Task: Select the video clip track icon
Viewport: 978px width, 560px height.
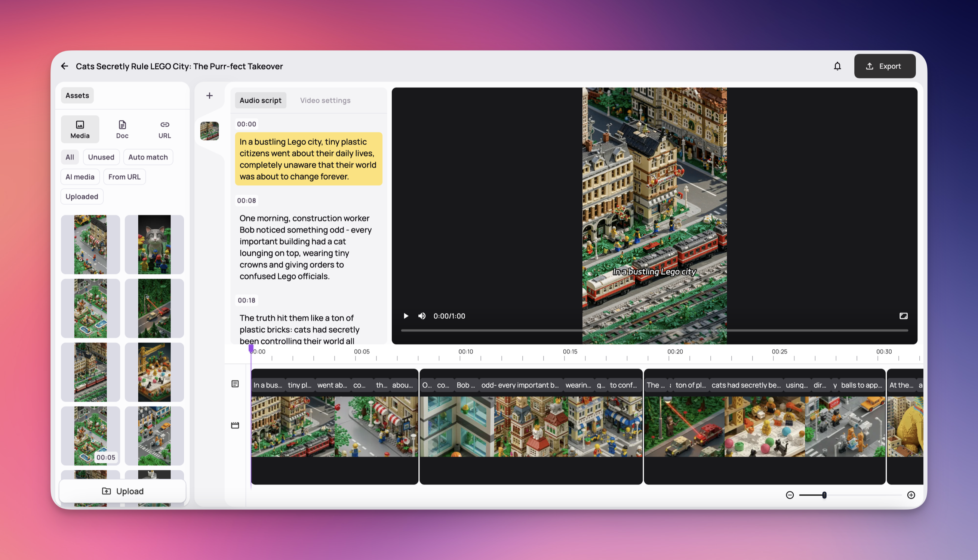Action: [x=235, y=426]
